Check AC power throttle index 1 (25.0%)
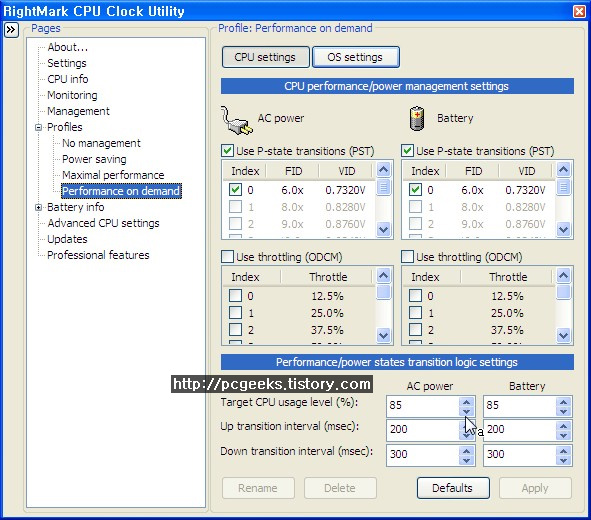Viewport: 591px width, 520px height. 235,312
